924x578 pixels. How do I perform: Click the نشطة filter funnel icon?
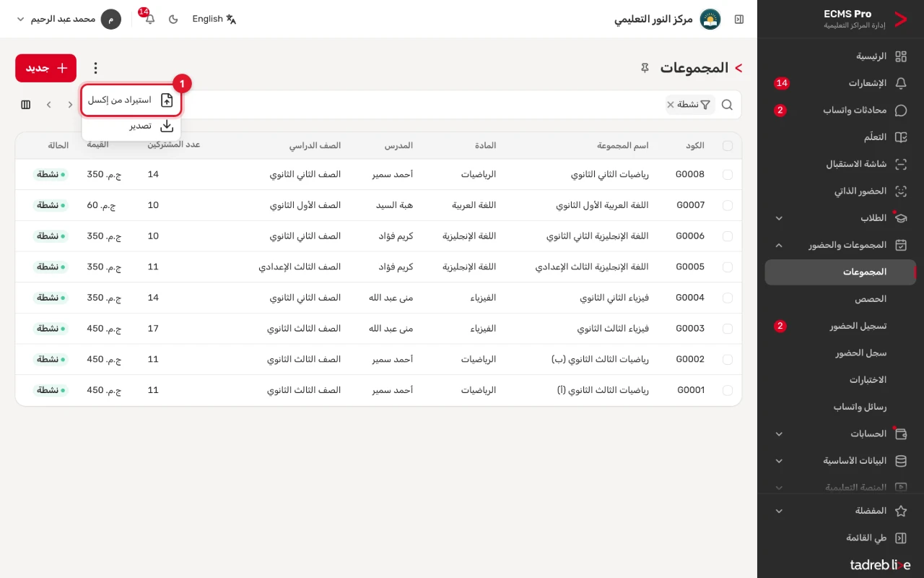[x=705, y=105]
